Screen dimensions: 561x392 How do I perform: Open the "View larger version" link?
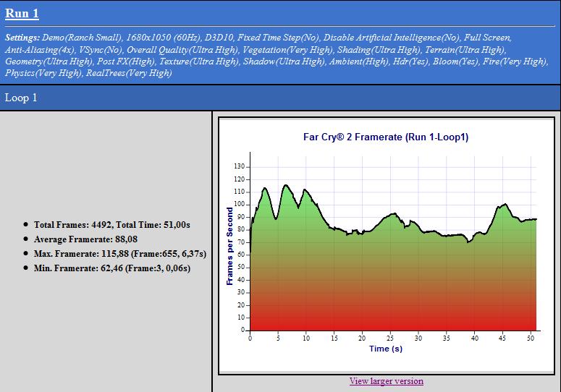pyautogui.click(x=386, y=381)
